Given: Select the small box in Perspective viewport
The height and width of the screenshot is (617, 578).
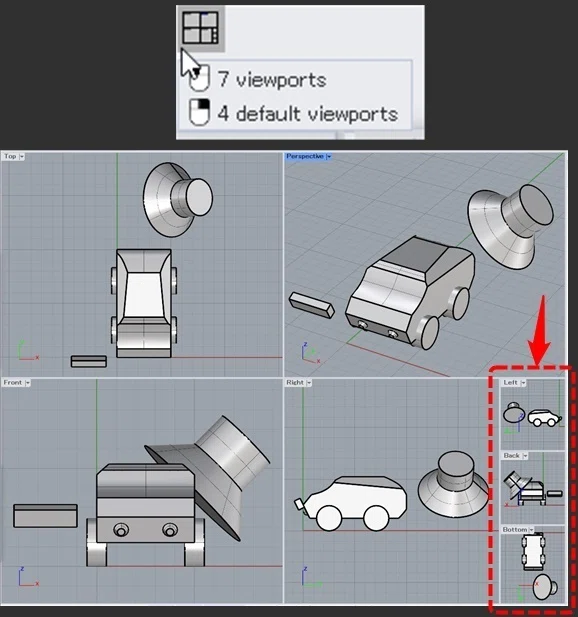Looking at the screenshot, I should point(312,305).
